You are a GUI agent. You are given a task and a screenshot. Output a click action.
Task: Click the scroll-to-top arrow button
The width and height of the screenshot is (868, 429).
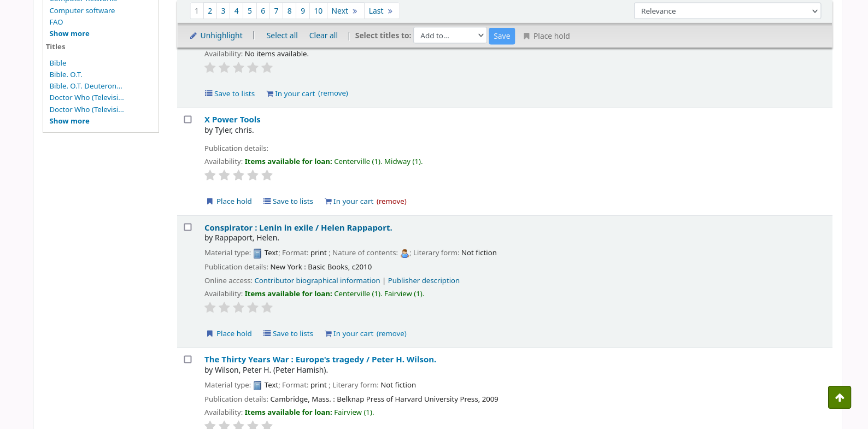coord(839,397)
